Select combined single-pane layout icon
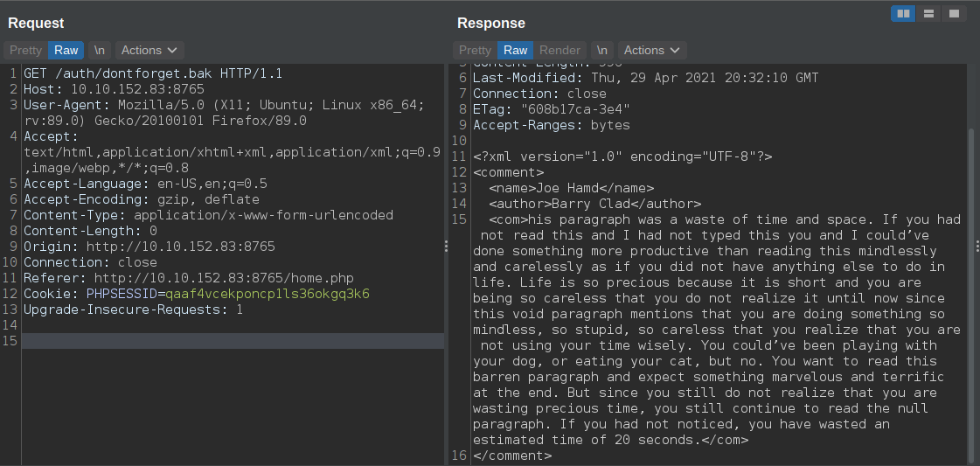The height and width of the screenshot is (466, 980). 954,14
